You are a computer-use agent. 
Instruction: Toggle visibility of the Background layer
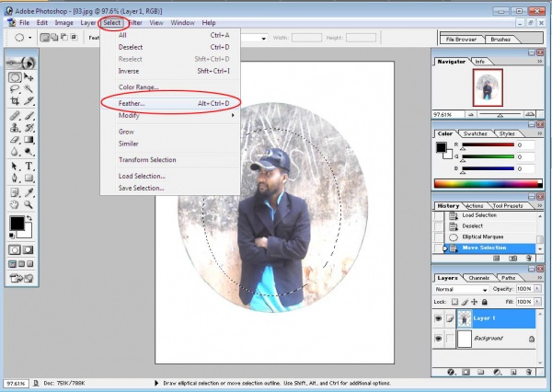(x=440, y=340)
